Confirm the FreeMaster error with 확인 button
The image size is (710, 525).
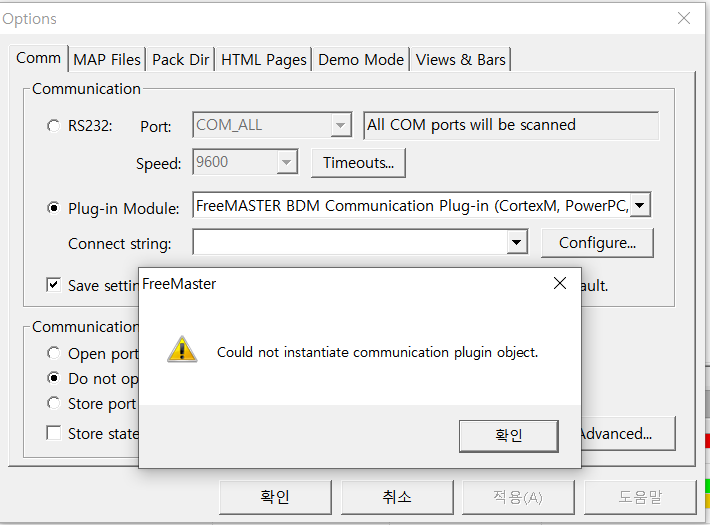click(x=509, y=435)
